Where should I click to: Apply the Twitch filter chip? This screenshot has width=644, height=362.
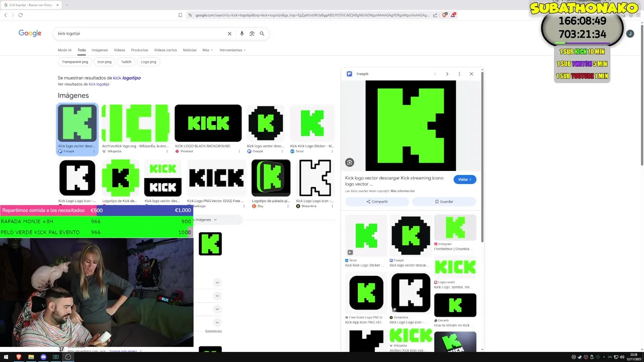point(126,62)
